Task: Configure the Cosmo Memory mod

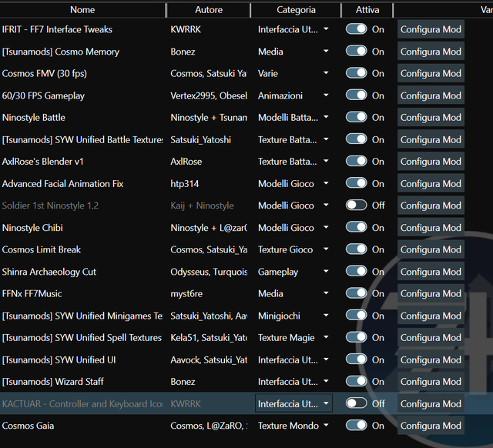Action: [431, 52]
